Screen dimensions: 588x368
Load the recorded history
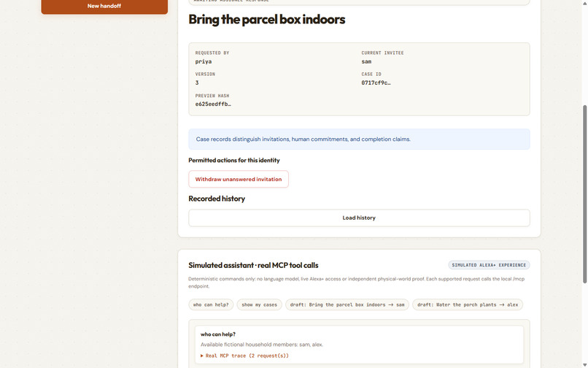tap(359, 218)
